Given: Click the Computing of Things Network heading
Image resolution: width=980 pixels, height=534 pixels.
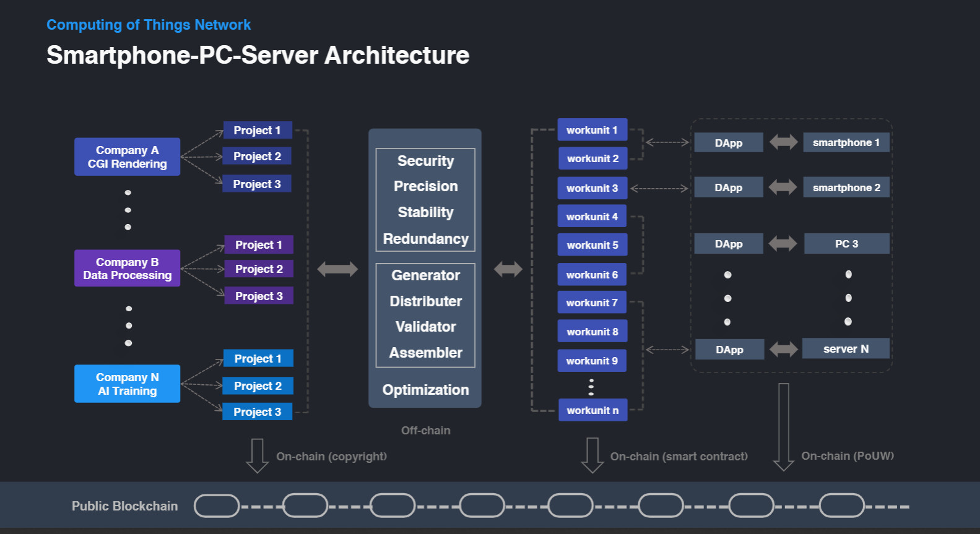Looking at the screenshot, I should (x=149, y=25).
